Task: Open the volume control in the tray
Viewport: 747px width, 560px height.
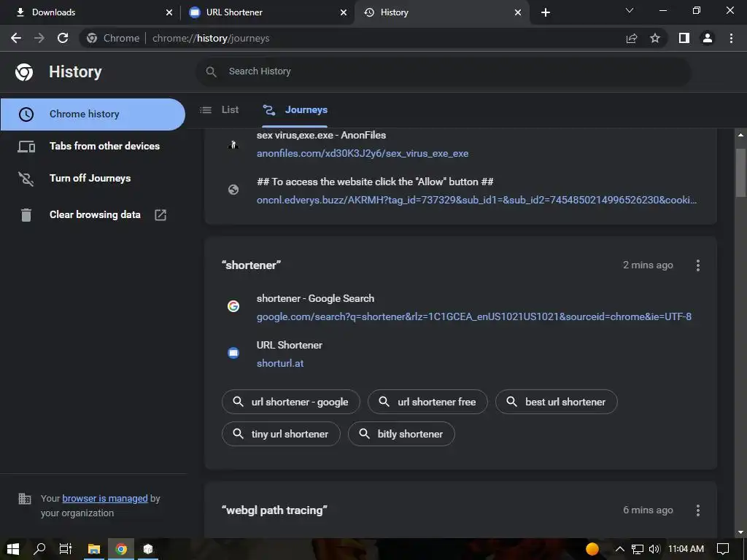Action: 654,549
